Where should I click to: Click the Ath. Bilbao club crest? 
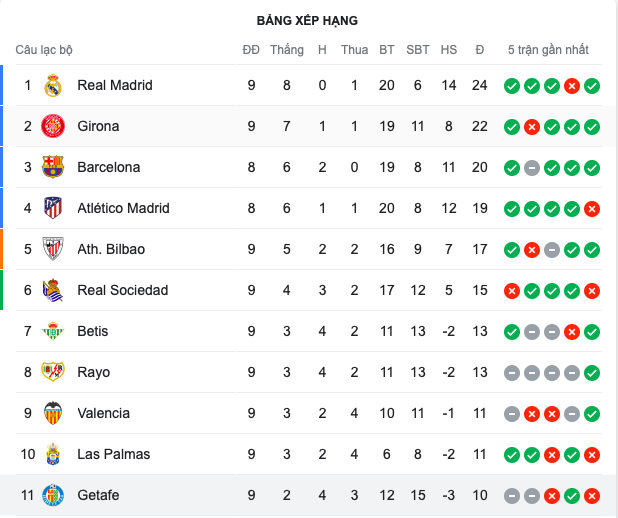click(x=53, y=250)
